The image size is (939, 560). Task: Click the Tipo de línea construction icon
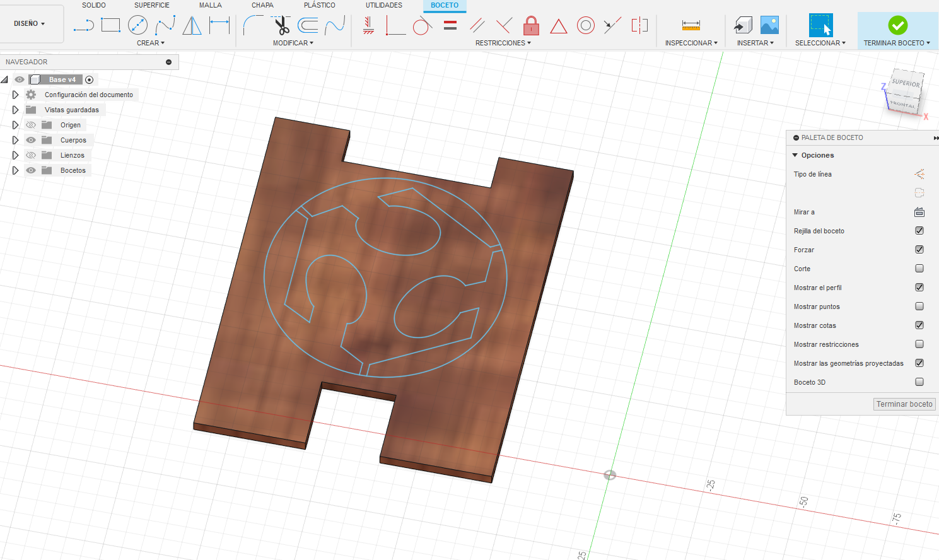pos(919,174)
